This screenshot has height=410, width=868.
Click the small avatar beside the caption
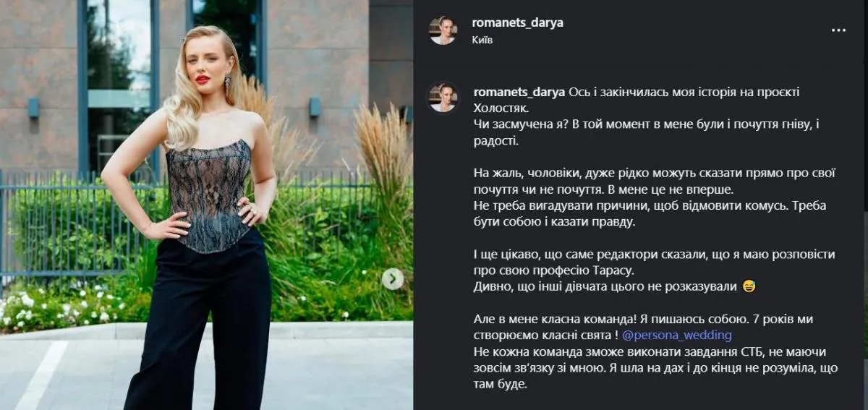(443, 97)
